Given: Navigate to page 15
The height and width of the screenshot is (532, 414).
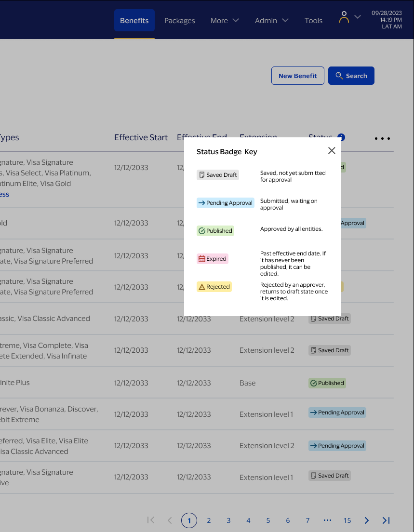Looking at the screenshot, I should point(347,520).
